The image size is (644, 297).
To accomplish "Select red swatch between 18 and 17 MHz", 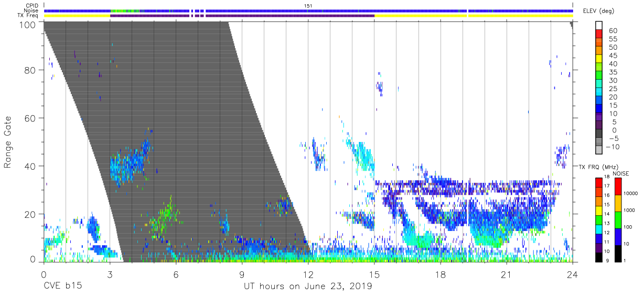I will point(598,182).
